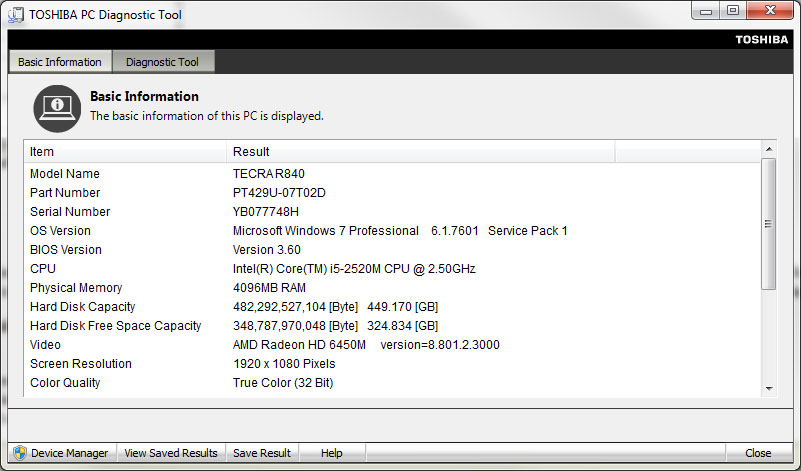Select the Model Name row label
Screen dimensions: 801x471
pos(65,174)
